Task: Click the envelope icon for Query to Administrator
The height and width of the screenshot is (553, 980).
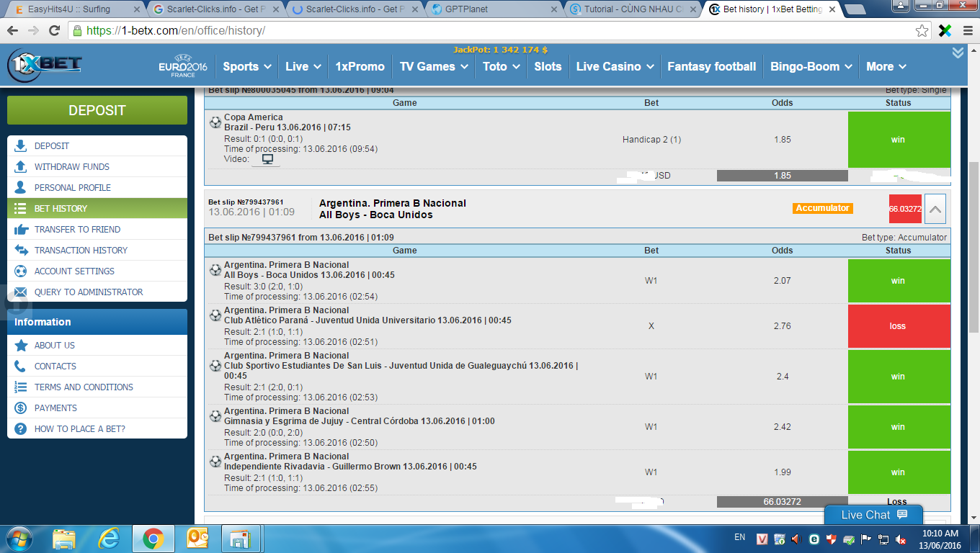Action: point(21,292)
